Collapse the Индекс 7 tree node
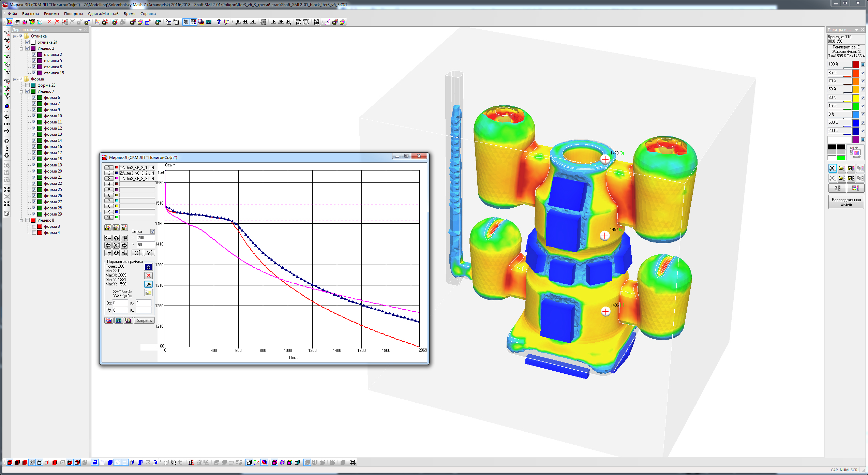Image resolution: width=868 pixels, height=475 pixels. [21, 91]
